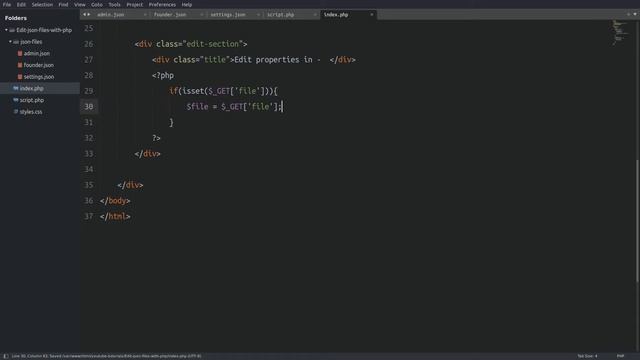Open the Find menu
Viewport: 640px width, 360px height.
pos(63,4)
